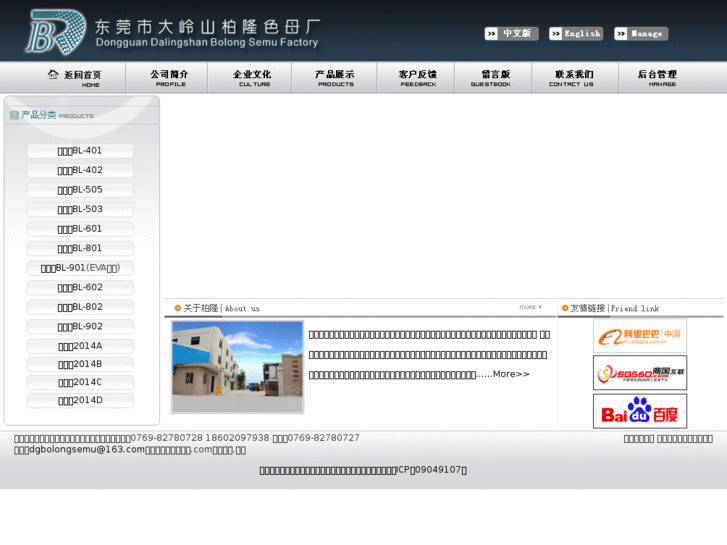The width and height of the screenshot is (727, 545).
Task: Click fax number 0769-82780727 in footer
Action: click(x=324, y=438)
